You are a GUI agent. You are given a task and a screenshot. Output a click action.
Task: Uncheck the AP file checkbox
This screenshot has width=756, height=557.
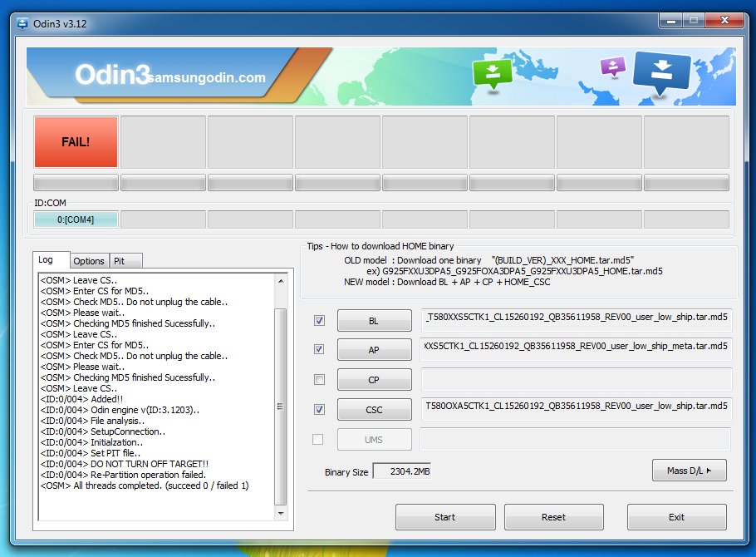[x=319, y=350]
